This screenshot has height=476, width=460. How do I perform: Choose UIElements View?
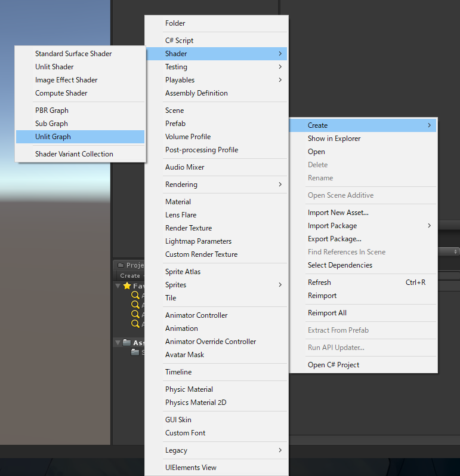[x=217, y=468]
